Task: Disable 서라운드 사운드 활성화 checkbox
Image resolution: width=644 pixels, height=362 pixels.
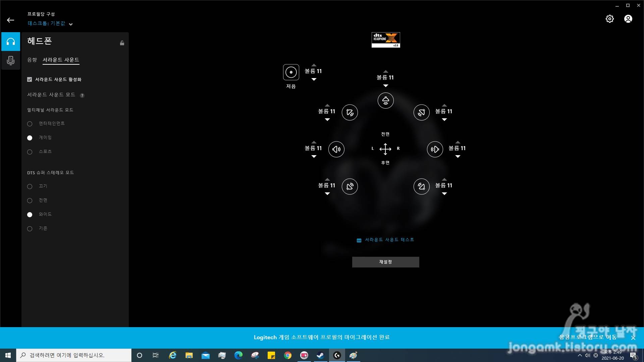Action: pyautogui.click(x=30, y=79)
